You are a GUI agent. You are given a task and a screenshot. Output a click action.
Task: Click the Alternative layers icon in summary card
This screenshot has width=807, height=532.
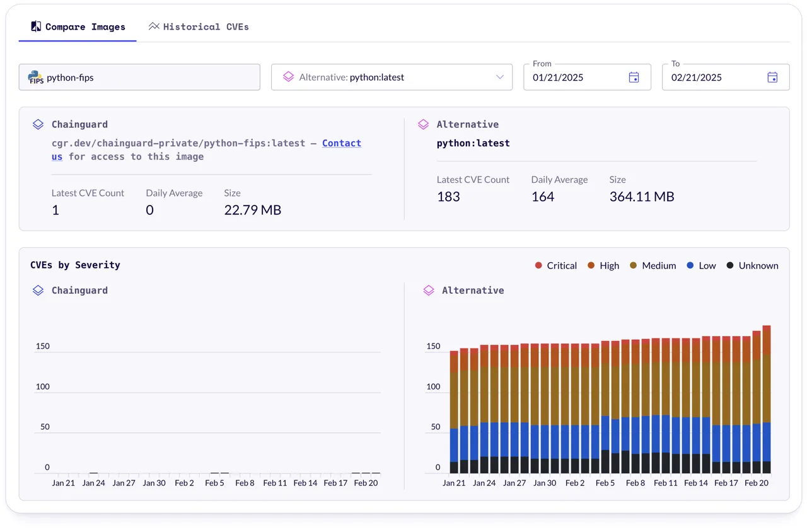coord(423,125)
